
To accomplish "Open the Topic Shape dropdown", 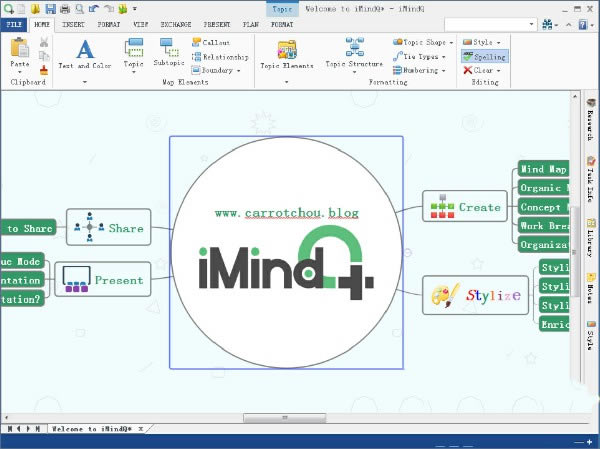I will tap(451, 42).
